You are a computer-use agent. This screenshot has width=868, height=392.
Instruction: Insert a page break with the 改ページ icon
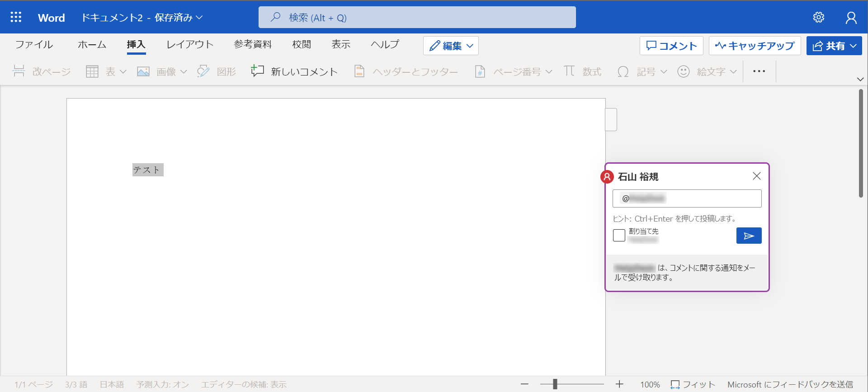pos(19,71)
